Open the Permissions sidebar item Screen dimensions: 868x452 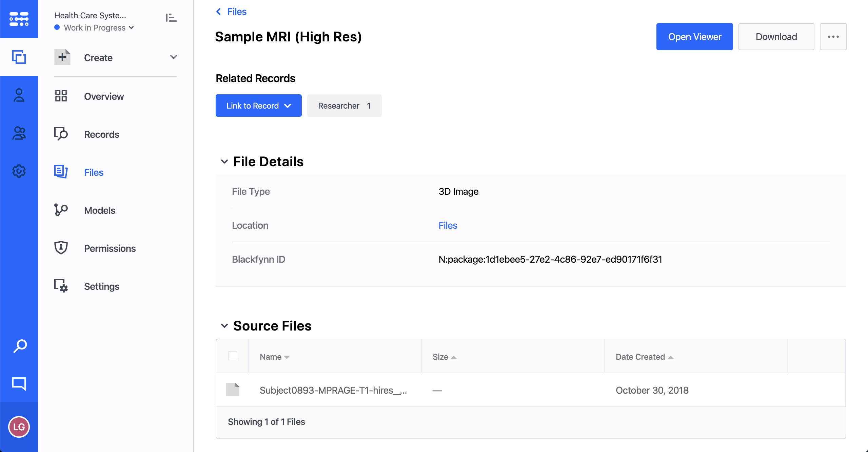pyautogui.click(x=110, y=248)
